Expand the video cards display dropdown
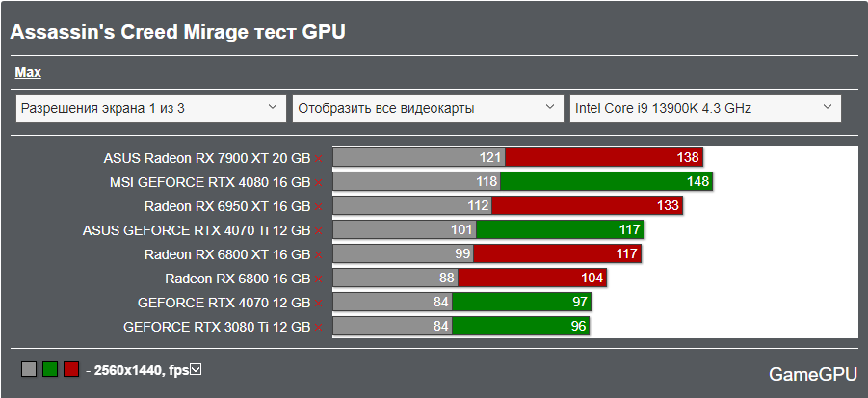 (428, 108)
